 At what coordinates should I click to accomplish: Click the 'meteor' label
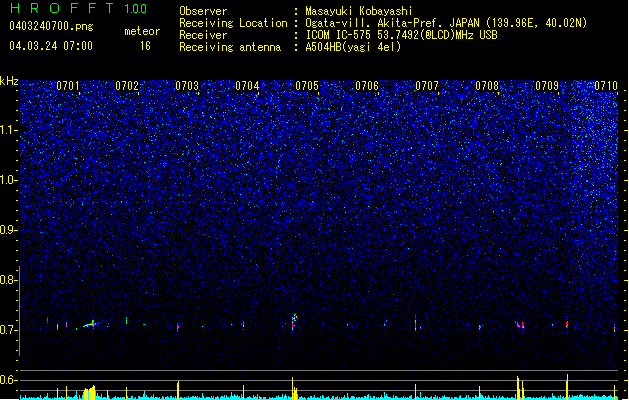point(142,31)
